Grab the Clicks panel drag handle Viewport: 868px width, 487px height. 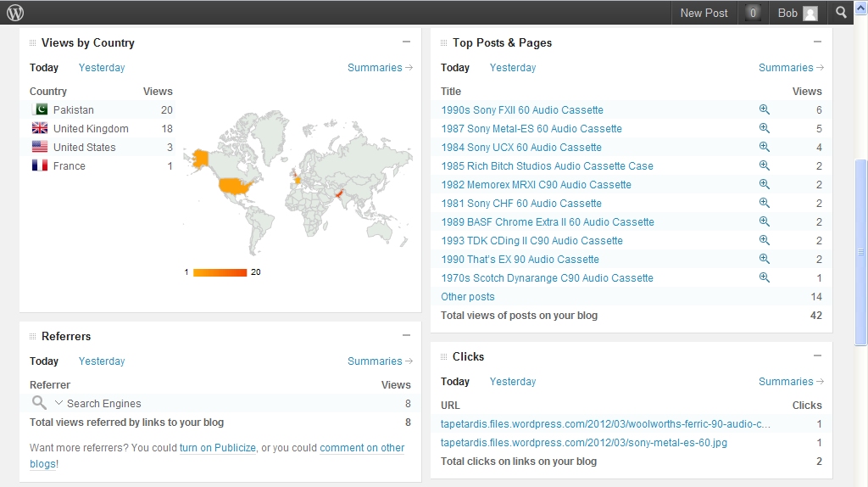tap(443, 357)
